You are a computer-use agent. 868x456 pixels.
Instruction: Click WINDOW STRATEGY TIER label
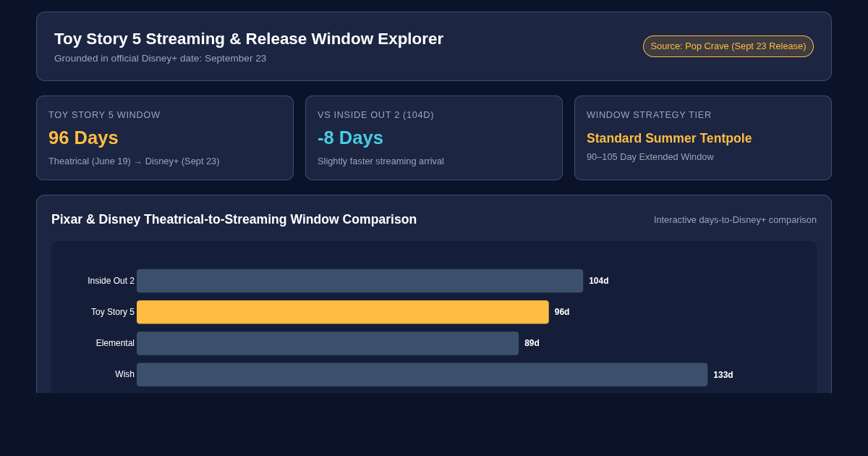pyautogui.click(x=649, y=115)
